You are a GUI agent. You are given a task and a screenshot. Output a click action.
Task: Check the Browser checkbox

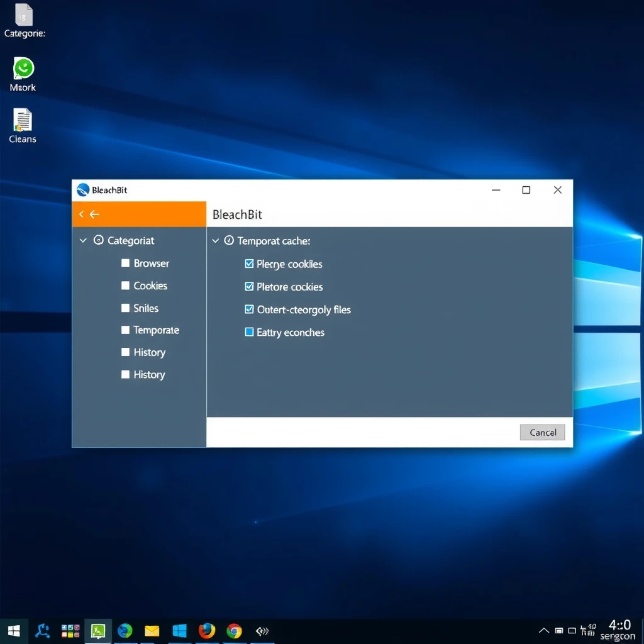125,263
